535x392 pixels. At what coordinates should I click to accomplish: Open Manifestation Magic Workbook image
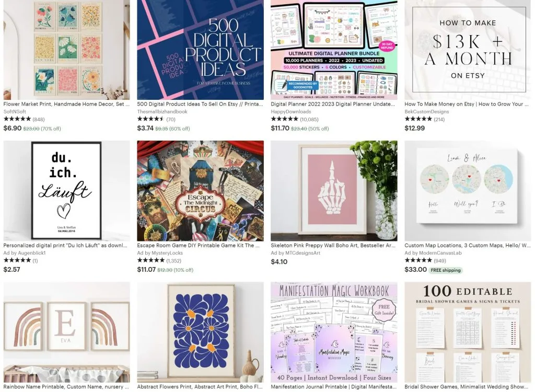(x=334, y=332)
